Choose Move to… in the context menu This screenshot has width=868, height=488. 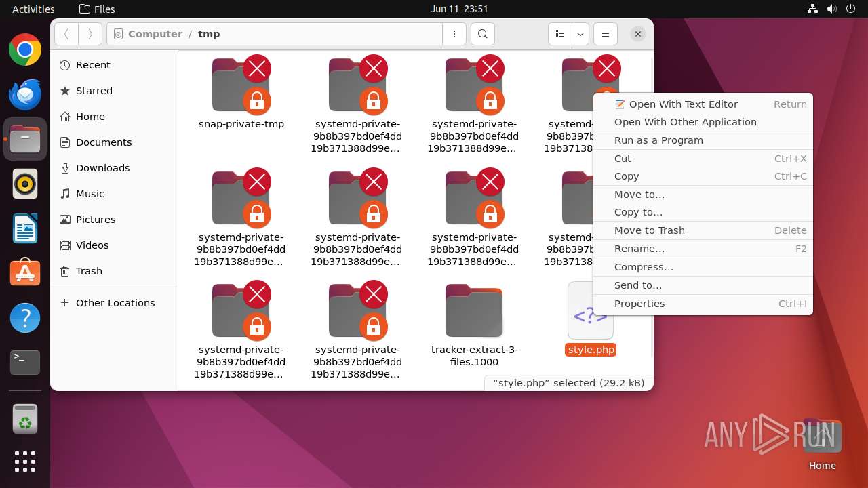point(703,195)
